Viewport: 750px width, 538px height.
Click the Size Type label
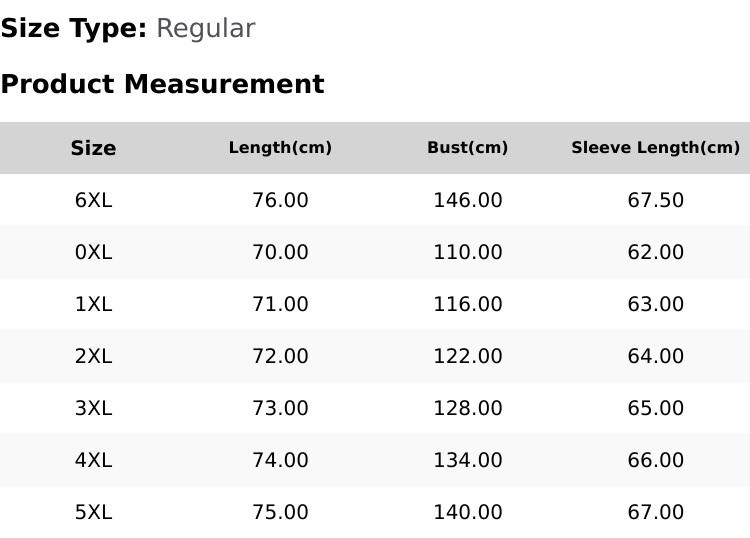tap(74, 29)
